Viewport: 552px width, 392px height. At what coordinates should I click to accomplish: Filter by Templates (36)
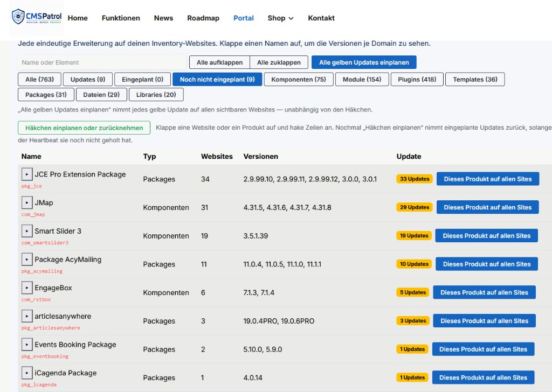(x=475, y=80)
